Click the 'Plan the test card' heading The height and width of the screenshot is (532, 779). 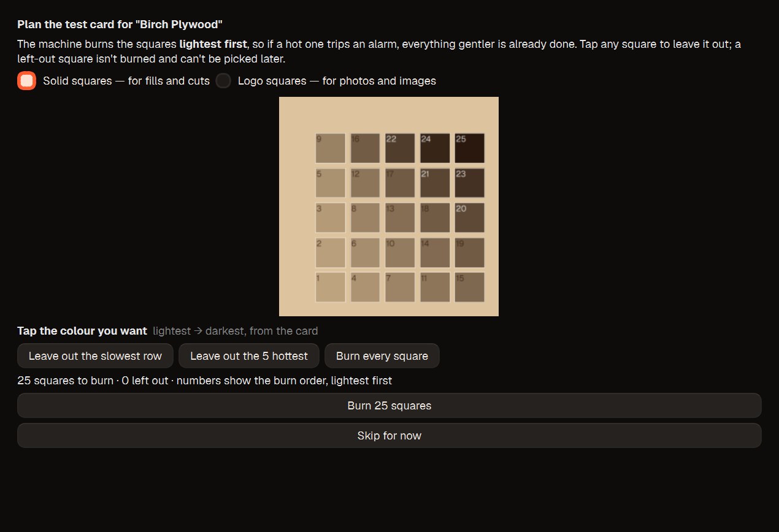coord(120,25)
